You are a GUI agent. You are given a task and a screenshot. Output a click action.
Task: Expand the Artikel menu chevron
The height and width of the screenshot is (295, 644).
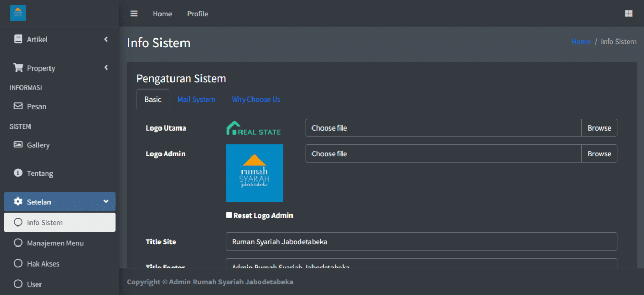coord(106,39)
